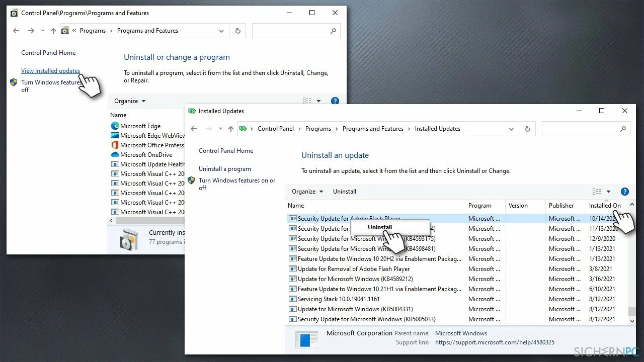
Task: Click Back arrow in Programs and Features window
Action: [x=16, y=31]
